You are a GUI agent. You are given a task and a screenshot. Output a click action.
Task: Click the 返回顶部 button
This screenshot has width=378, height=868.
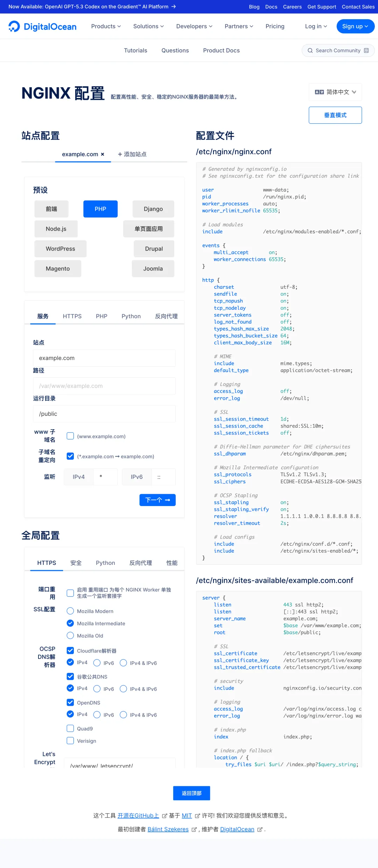(x=191, y=793)
